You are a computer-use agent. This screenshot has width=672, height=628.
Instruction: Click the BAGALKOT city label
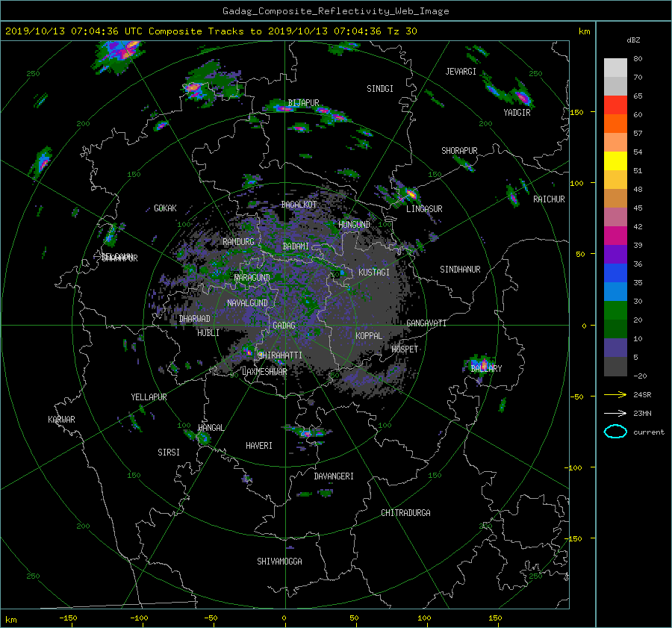tap(299, 205)
